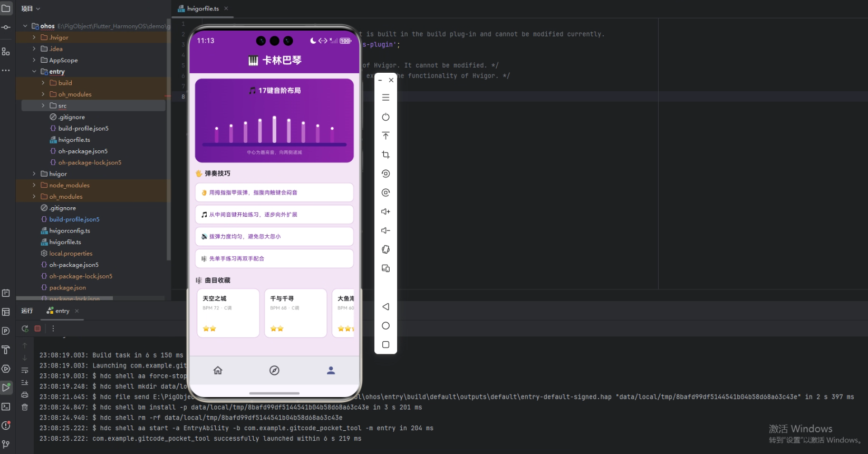Open the emulator toolbar hamburger menu

pyautogui.click(x=385, y=98)
